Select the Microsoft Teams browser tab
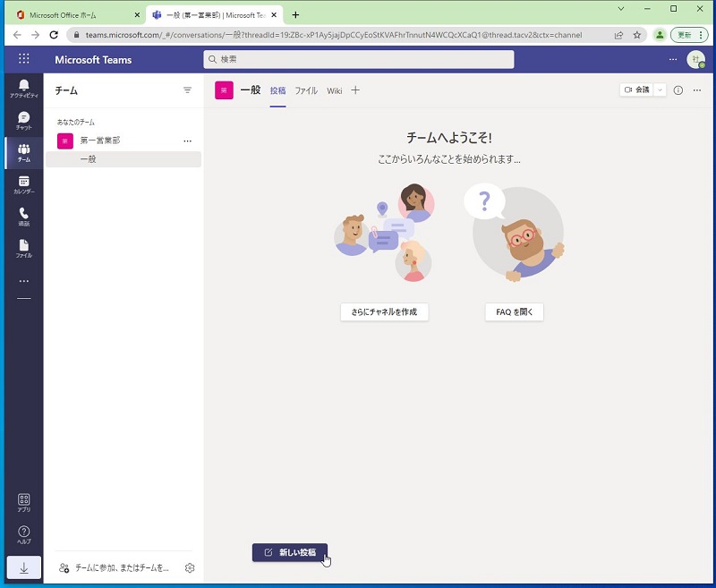This screenshot has height=588, width=716. [x=215, y=15]
